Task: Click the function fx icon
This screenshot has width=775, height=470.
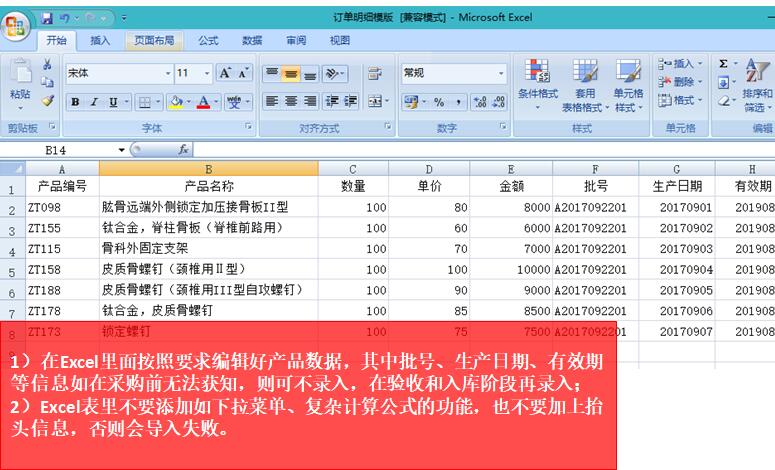Action: (x=183, y=149)
